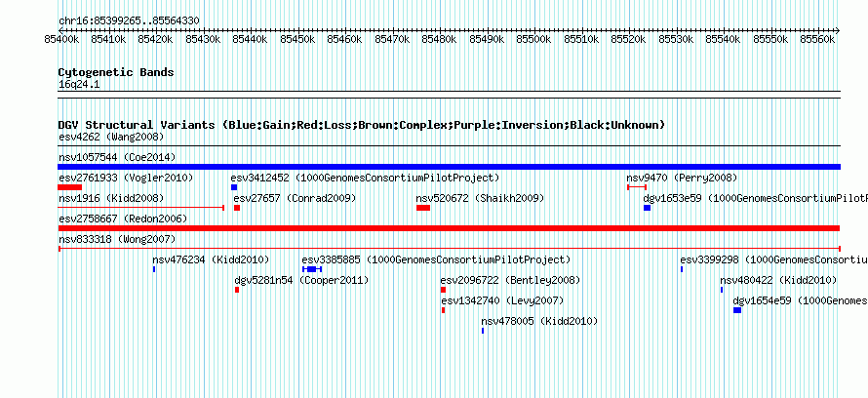This screenshot has height=398, width=868.
Task: Click the esv3385885 blue gain glyph
Action: pyautogui.click(x=312, y=269)
